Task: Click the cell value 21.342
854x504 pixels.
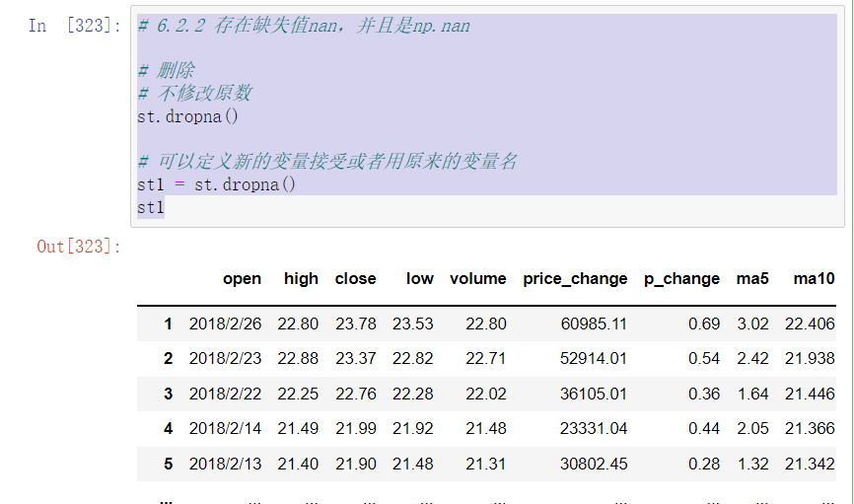Action: coord(810,464)
